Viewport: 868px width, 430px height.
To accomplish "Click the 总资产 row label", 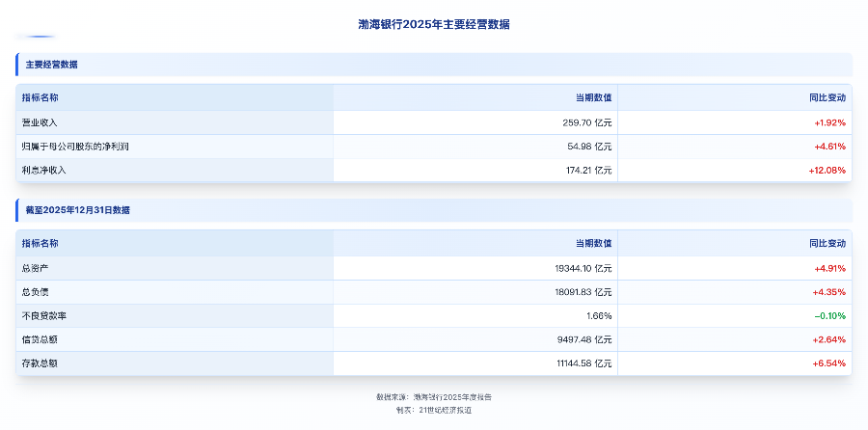I will (x=35, y=268).
